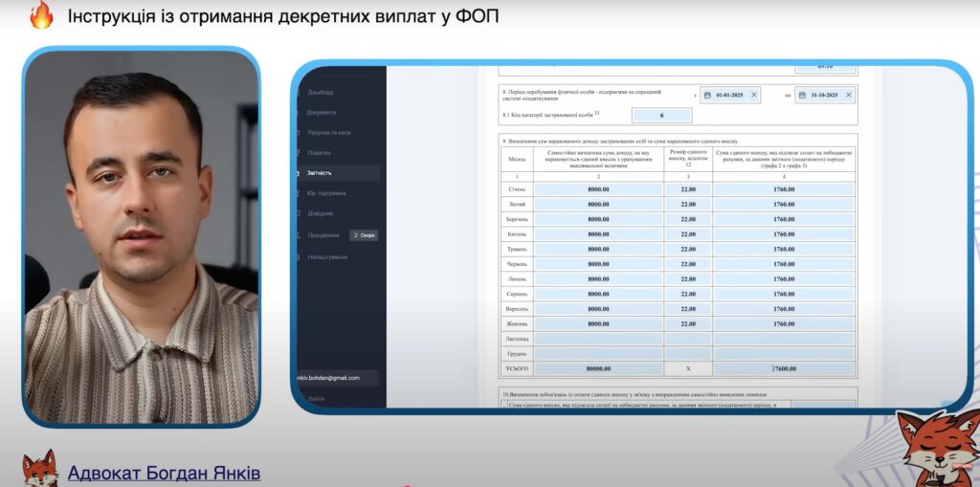The height and width of the screenshot is (487, 980).
Task: Open calendar icon in 01-01-2025 date field
Action: coord(707,95)
